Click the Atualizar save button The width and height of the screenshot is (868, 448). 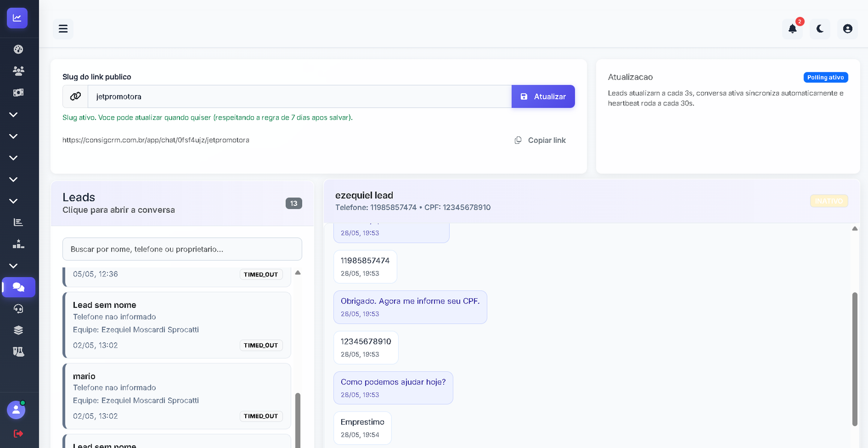543,96
